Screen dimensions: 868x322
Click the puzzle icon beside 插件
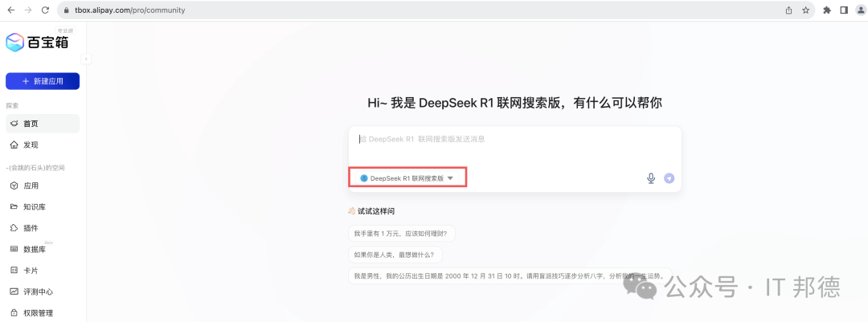[x=14, y=228]
